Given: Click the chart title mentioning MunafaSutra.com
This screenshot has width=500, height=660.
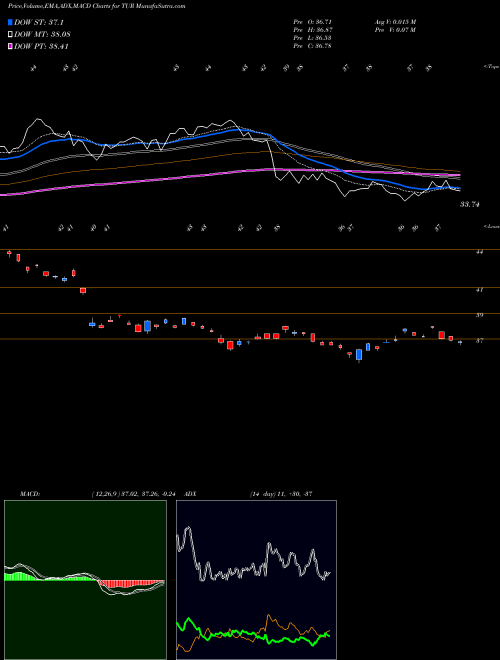Looking at the screenshot, I should (x=96, y=6).
